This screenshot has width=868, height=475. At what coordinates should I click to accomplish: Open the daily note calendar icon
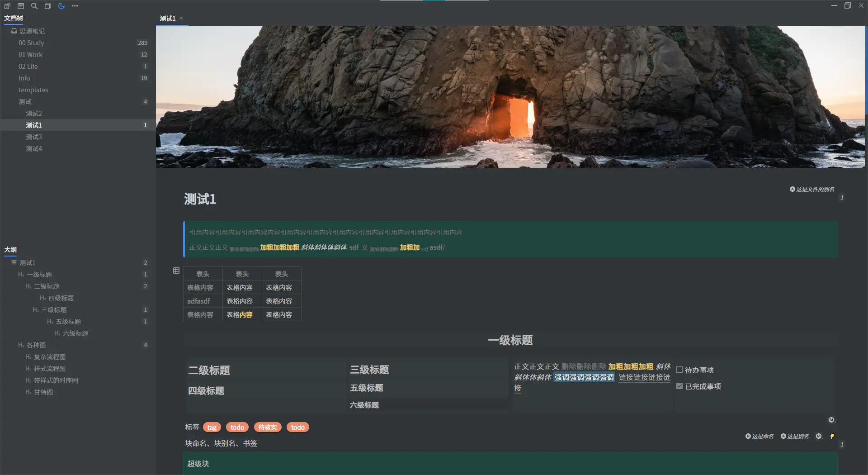point(21,6)
